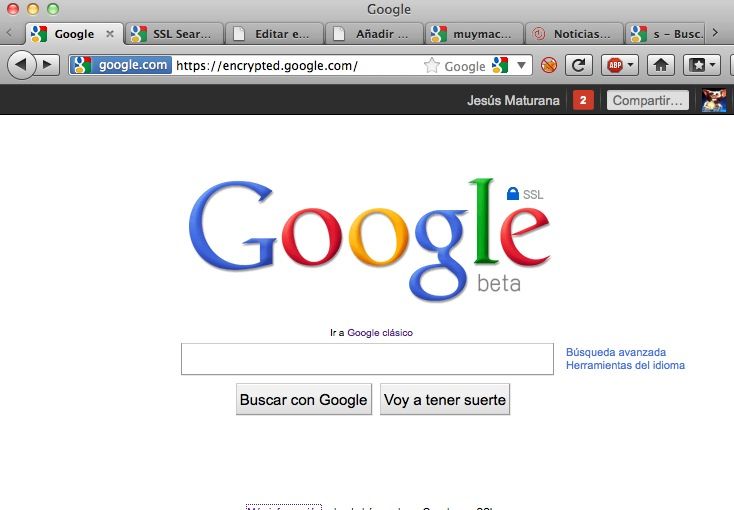Switch to the SSL Search tab
This screenshot has width=734, height=510.
[174, 34]
